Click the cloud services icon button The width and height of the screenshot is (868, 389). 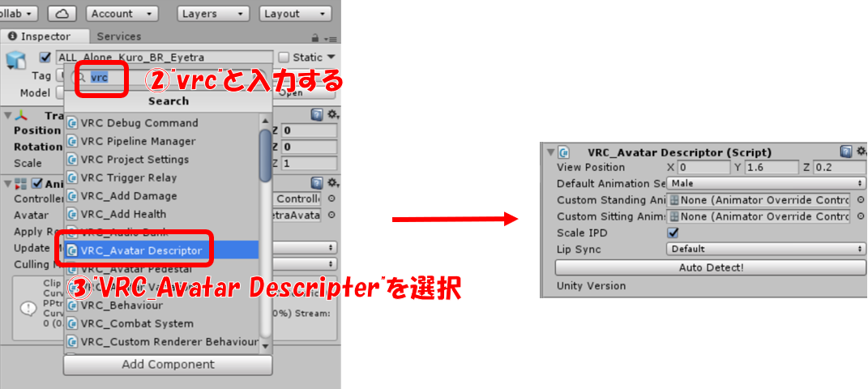[x=62, y=14]
